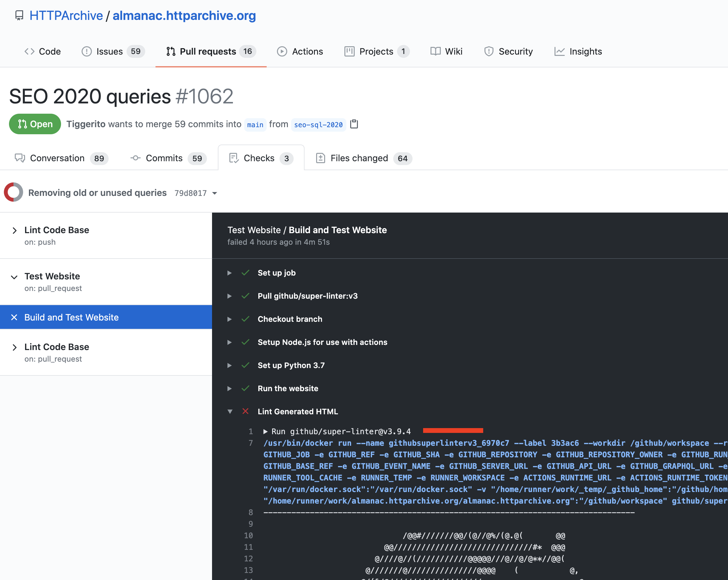Click the Open pull request status badge
728x580 pixels.
pos(35,124)
